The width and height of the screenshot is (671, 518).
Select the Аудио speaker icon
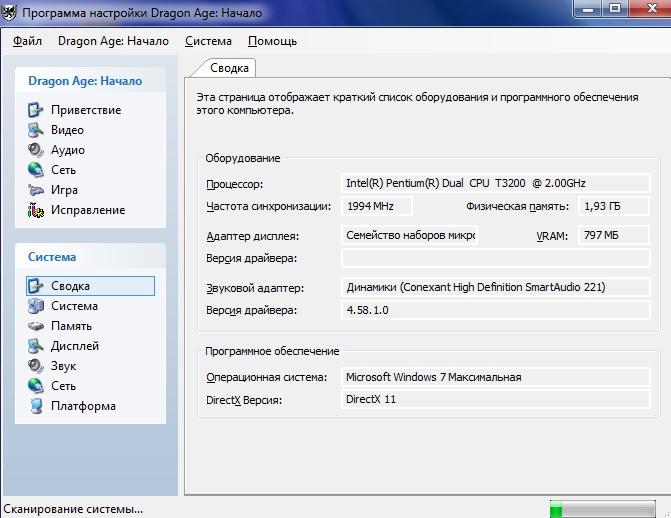[x=36, y=150]
